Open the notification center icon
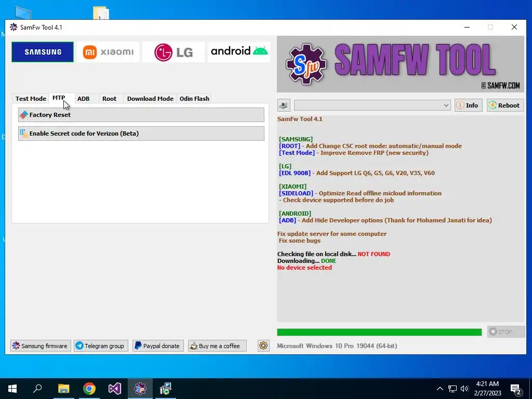The height and width of the screenshot is (399, 532). pyautogui.click(x=516, y=389)
